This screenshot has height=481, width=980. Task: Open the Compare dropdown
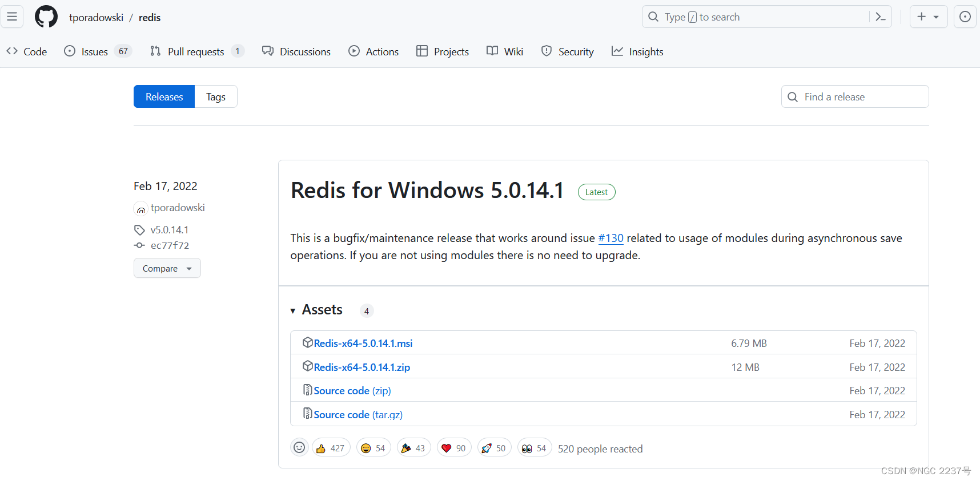[167, 268]
